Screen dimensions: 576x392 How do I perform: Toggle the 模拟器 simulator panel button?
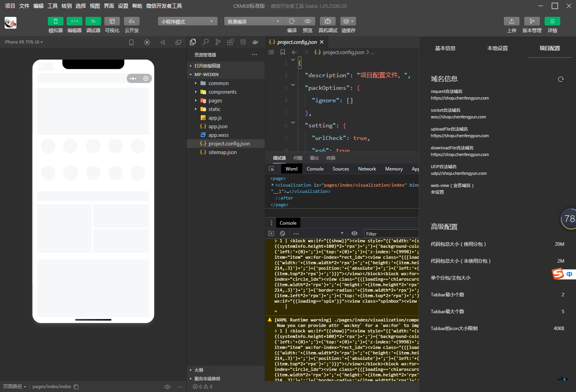click(x=56, y=21)
